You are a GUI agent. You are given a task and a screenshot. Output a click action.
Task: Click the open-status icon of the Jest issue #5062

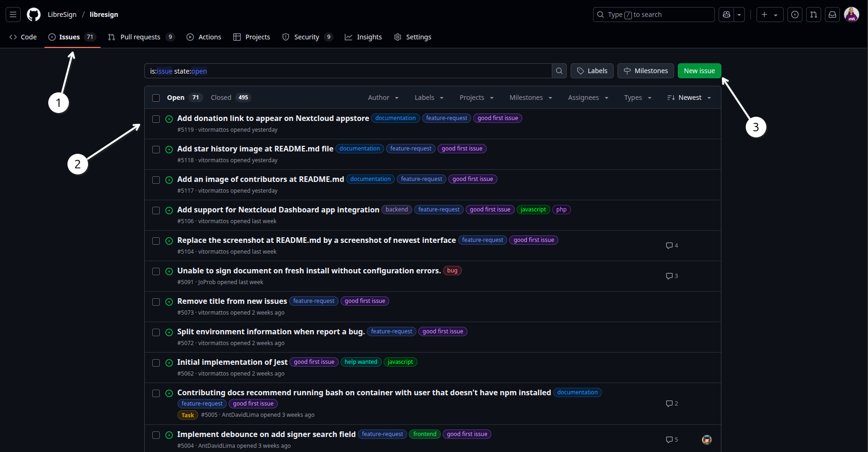pos(169,363)
